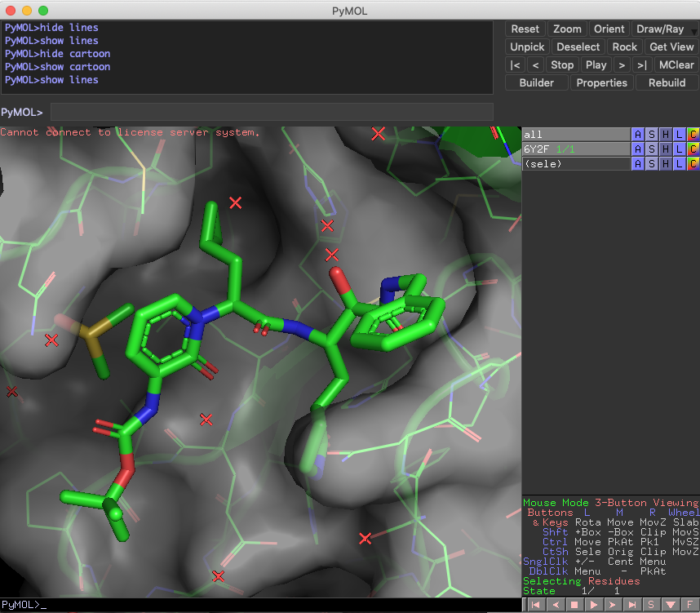Viewport: 700px width, 613px height.
Task: Open the Color menu for 'all'
Action: coord(693,134)
